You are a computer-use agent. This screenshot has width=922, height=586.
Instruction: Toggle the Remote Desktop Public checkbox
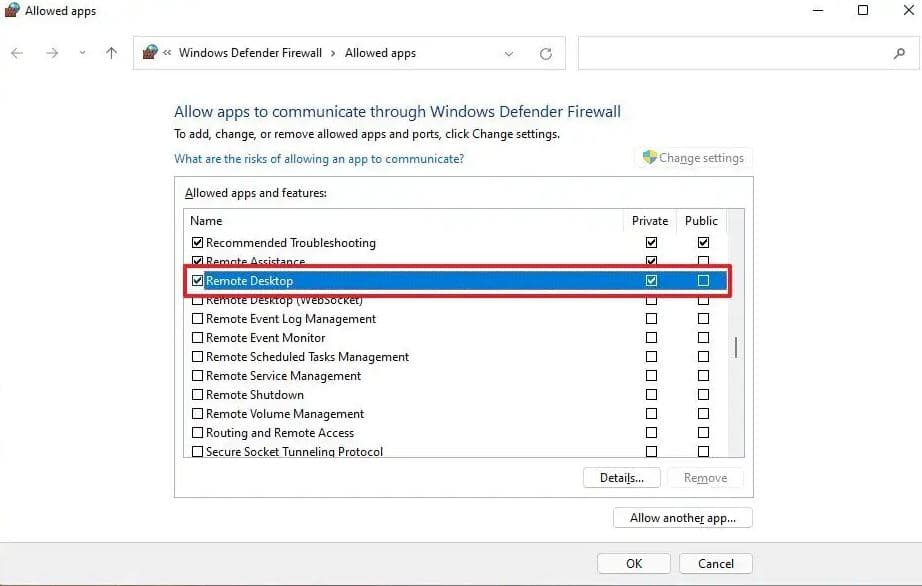(x=703, y=281)
